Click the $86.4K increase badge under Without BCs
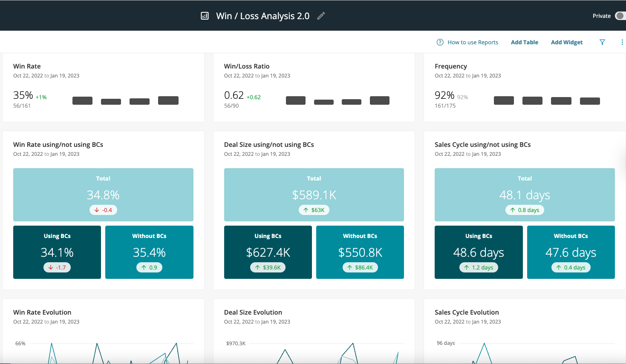The width and height of the screenshot is (626, 364). pos(360,267)
